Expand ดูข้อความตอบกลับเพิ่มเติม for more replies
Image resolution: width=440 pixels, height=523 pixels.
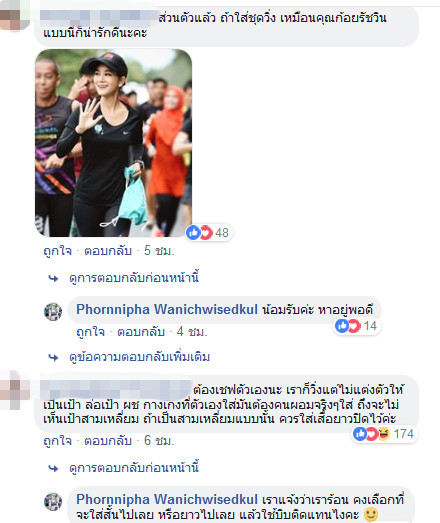(x=139, y=357)
